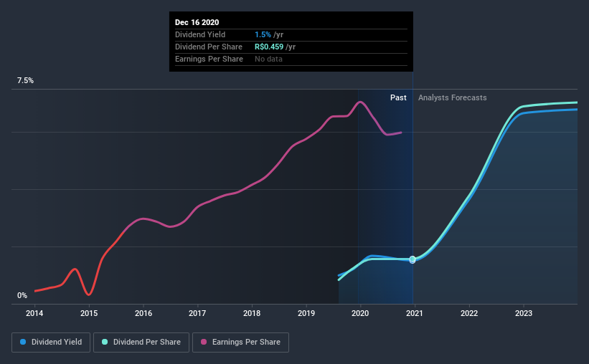Click the 2021 x-axis label
This screenshot has width=589, height=364.
pos(415,313)
